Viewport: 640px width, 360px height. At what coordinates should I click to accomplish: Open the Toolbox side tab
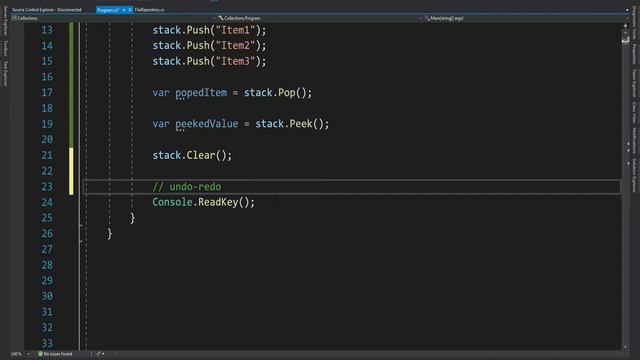click(x=5, y=49)
